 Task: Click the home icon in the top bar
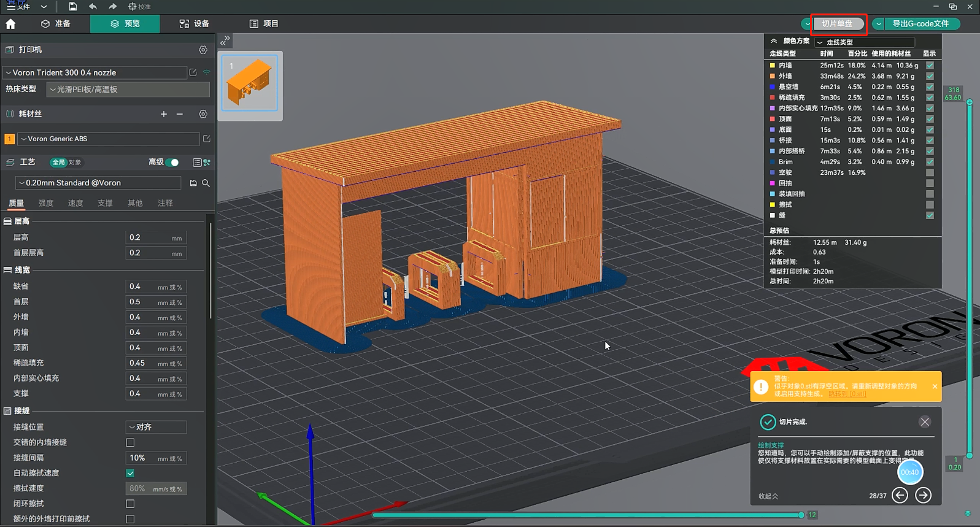[10, 24]
